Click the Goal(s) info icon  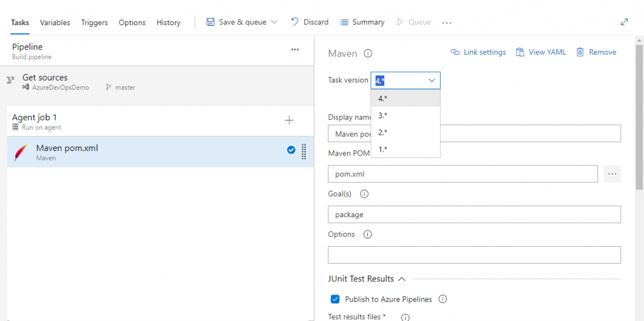click(x=364, y=194)
